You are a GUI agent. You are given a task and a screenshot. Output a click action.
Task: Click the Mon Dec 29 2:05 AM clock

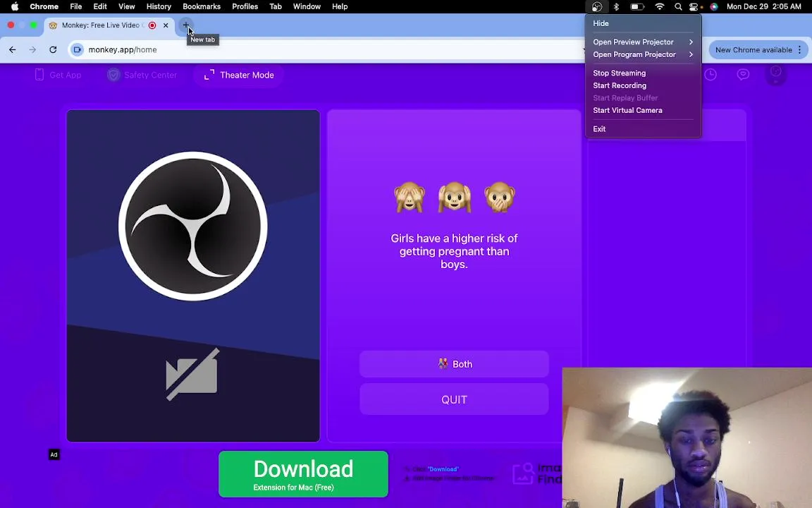(x=764, y=7)
